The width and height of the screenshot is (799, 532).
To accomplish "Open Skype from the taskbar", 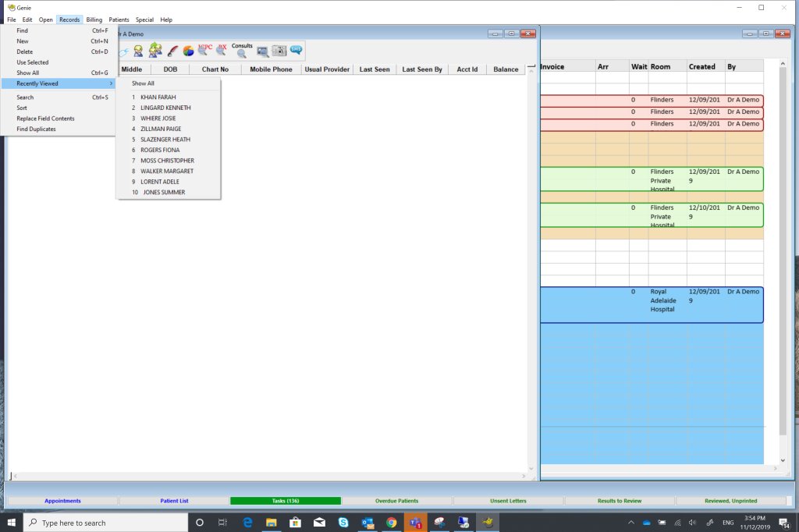I will tap(343, 523).
